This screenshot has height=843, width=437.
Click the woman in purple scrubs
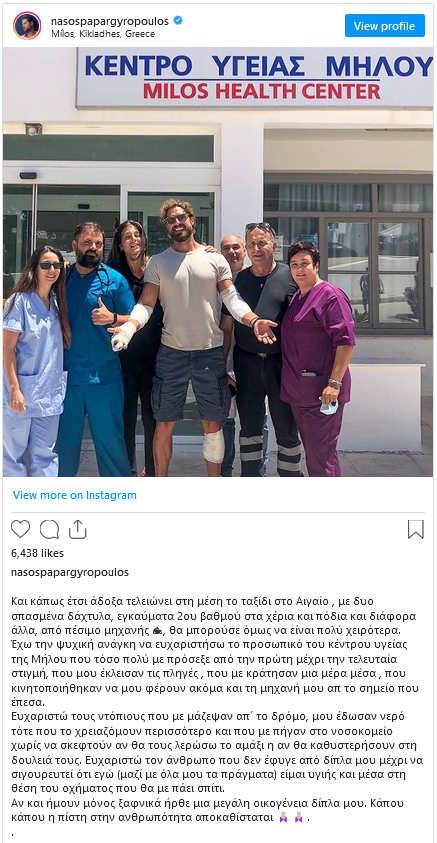click(317, 358)
